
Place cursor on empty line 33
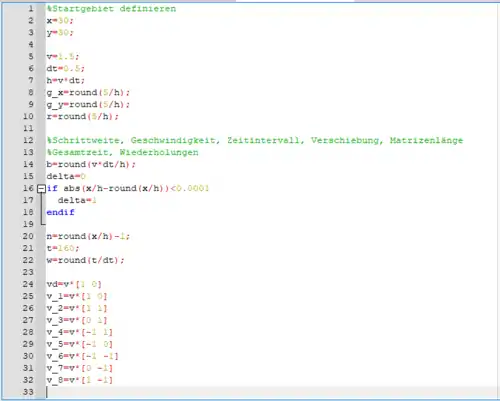pyautogui.click(x=272, y=392)
